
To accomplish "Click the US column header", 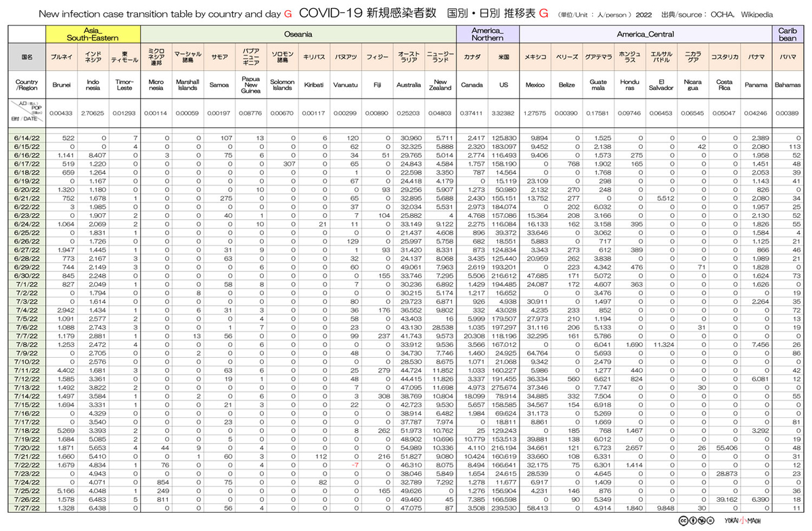I will (x=503, y=86).
